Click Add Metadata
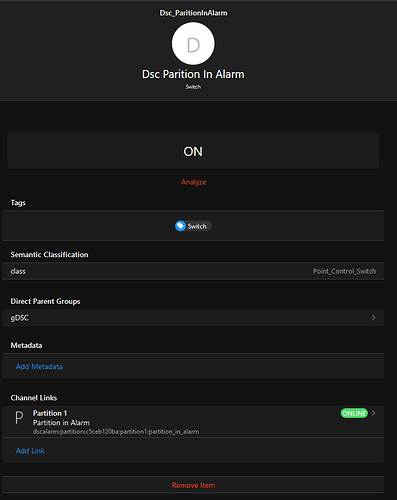Viewport: 397px width, 500px height. (39, 366)
